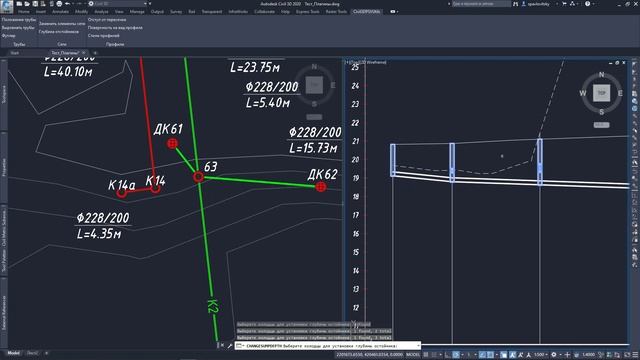640x360 pixels.
Task: Click the New drawing icon in quick access toolbar
Action: pos(19,4)
